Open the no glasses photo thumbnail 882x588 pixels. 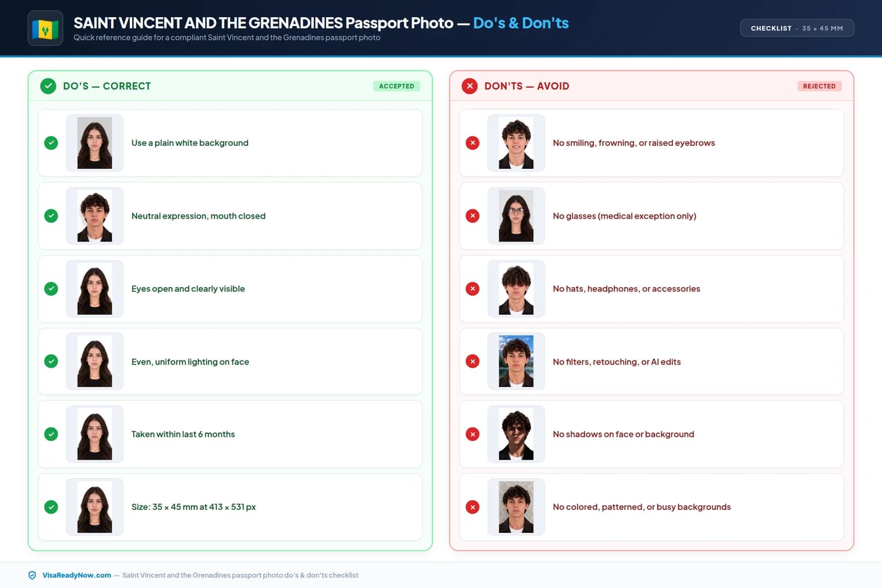coord(516,216)
